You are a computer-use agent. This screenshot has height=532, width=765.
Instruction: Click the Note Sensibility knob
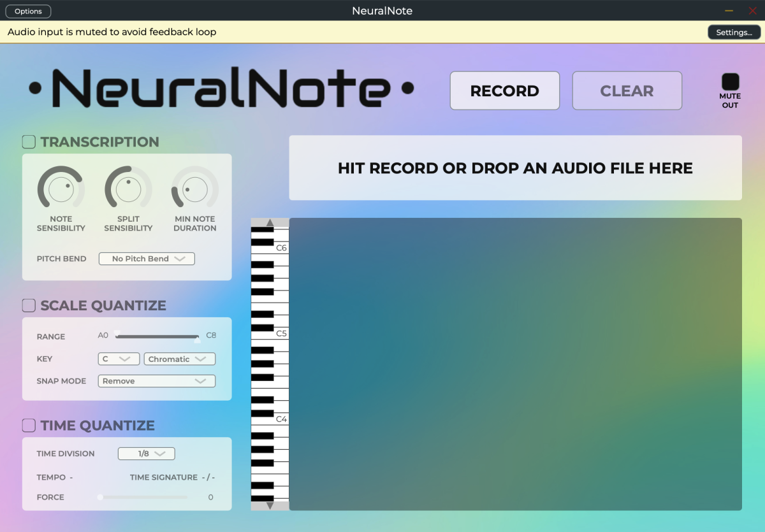[x=61, y=189]
